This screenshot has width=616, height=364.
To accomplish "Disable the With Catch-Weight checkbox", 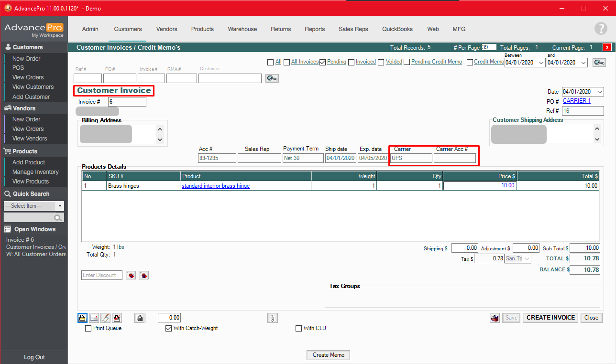I will 168,328.
